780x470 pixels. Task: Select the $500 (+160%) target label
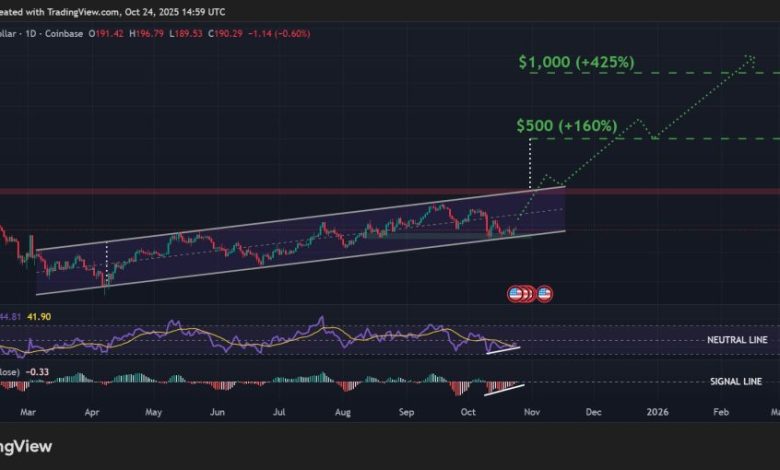(566, 126)
